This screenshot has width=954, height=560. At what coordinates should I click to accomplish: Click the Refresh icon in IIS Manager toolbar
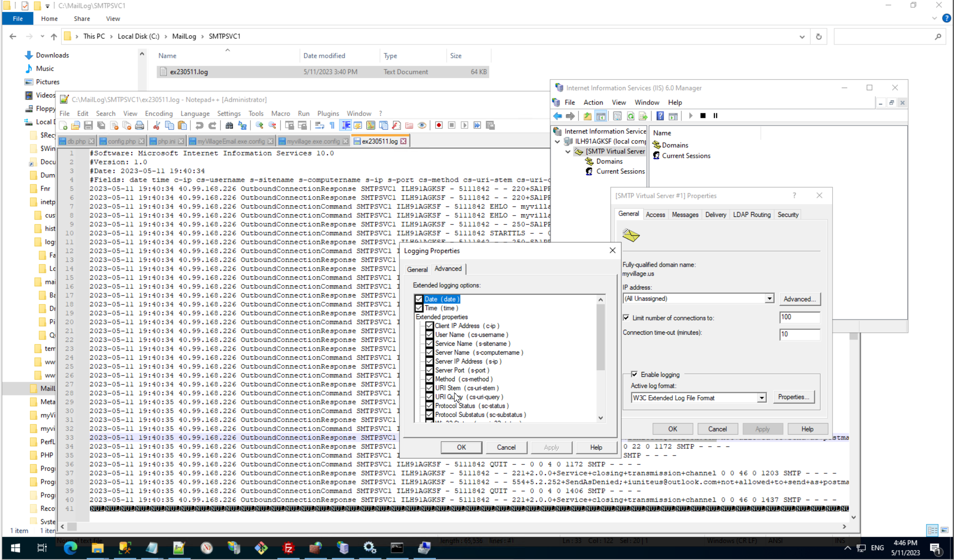click(x=630, y=116)
